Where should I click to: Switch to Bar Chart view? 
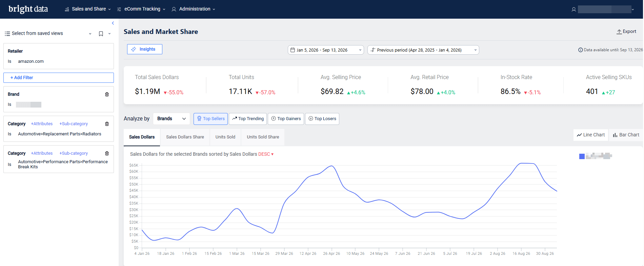[x=626, y=135]
